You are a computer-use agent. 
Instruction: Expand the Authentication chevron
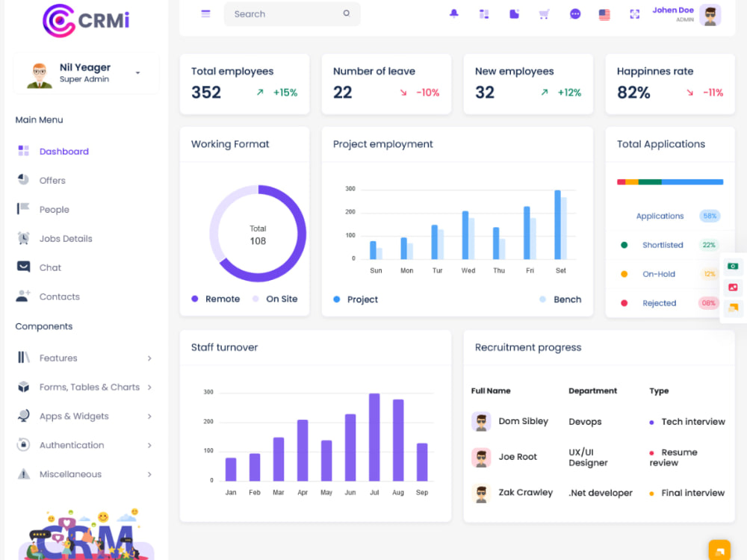149,445
